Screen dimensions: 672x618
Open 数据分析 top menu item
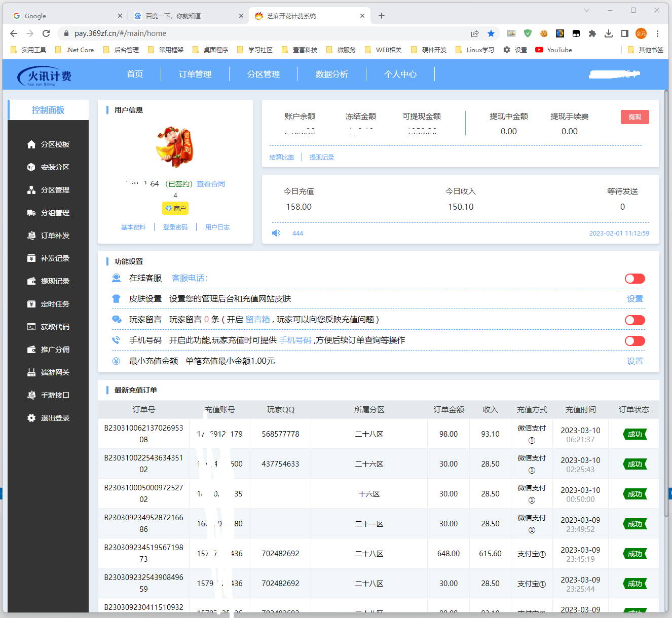332,74
